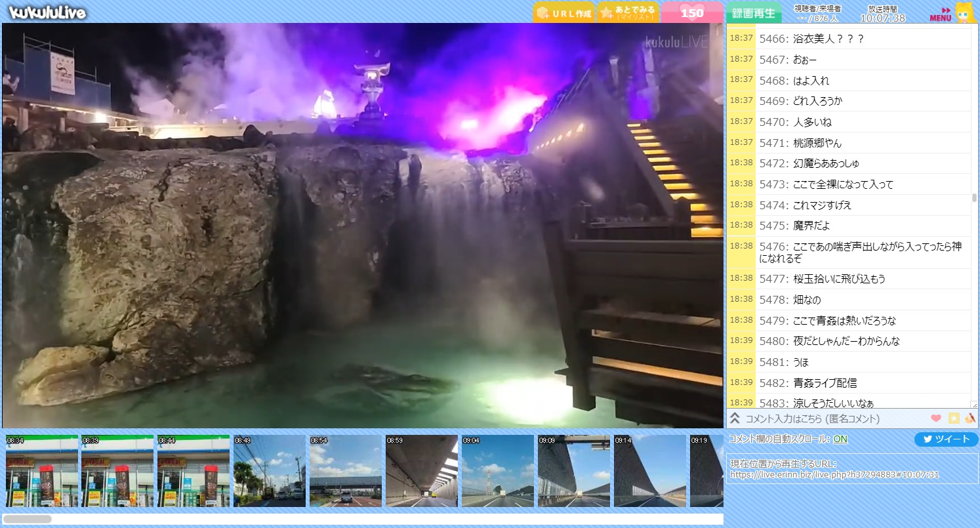Select the 09:14 thumbnail
The height and width of the screenshot is (528, 980).
(x=650, y=471)
